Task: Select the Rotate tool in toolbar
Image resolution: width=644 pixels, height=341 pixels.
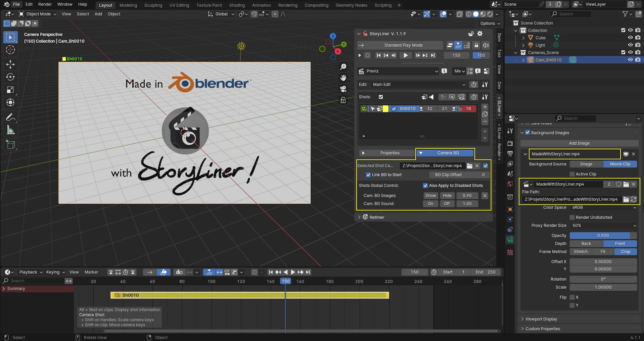Action: tap(10, 77)
